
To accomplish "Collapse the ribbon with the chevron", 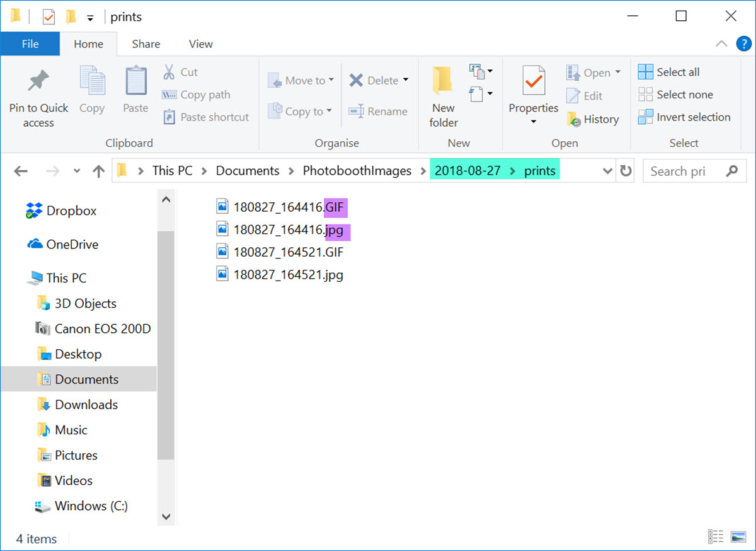I will pos(721,43).
